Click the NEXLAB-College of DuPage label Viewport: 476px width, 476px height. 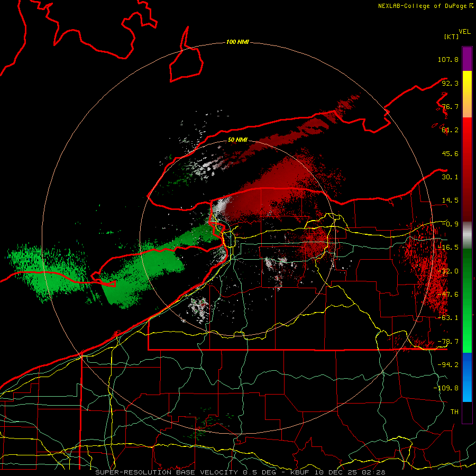(425, 6)
